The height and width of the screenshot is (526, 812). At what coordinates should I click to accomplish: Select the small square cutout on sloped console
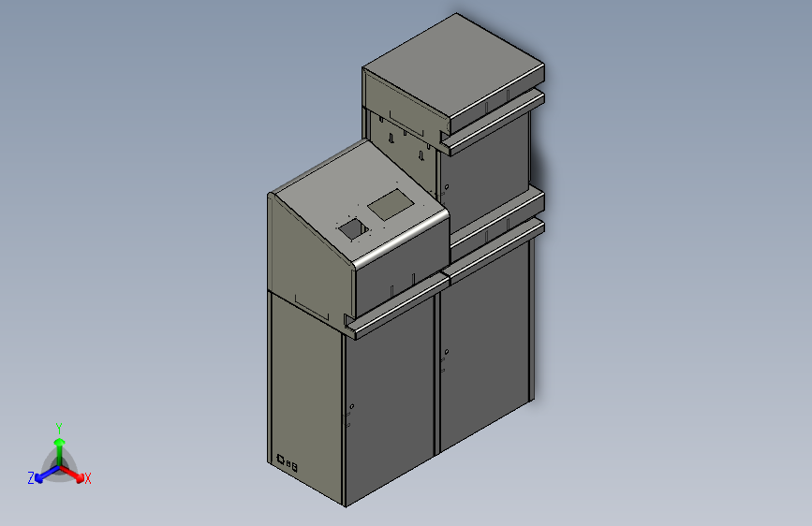coord(354,229)
